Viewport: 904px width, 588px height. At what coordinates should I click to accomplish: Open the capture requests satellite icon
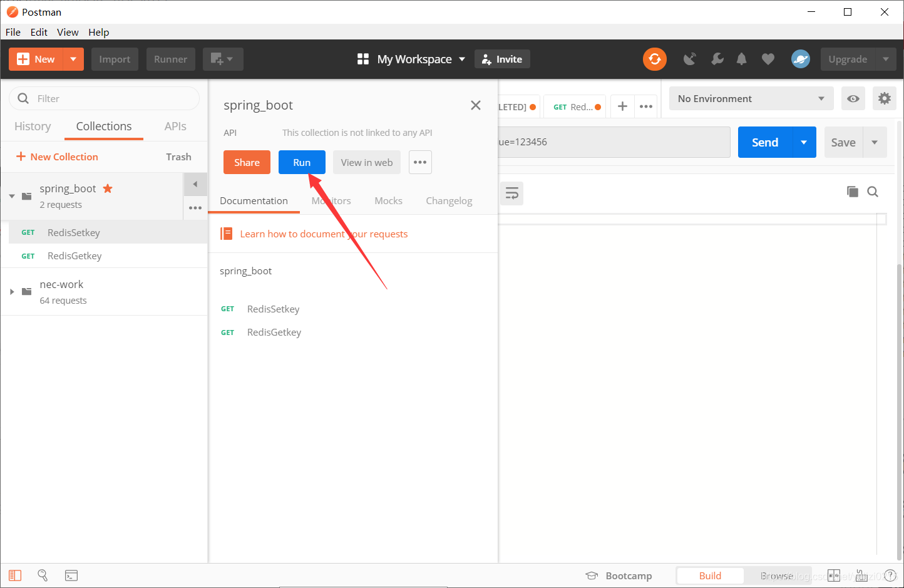(x=690, y=59)
